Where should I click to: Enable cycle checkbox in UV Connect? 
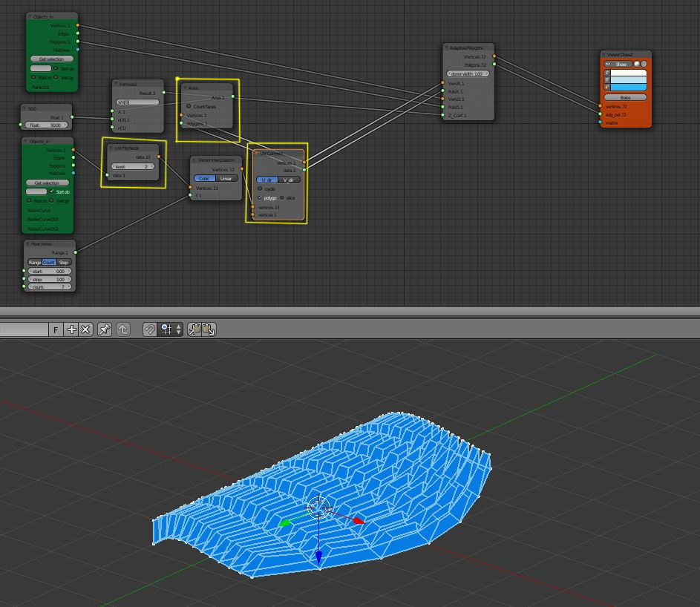click(x=261, y=188)
